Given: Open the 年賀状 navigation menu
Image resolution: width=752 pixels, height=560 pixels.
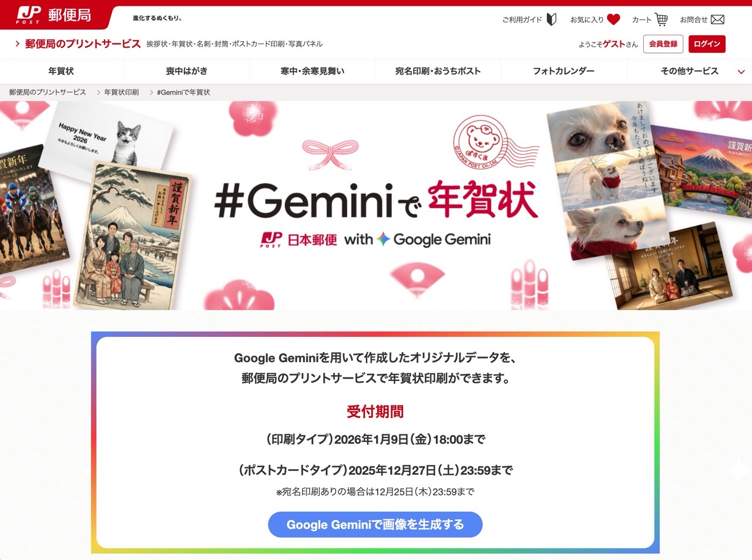Looking at the screenshot, I should [61, 71].
